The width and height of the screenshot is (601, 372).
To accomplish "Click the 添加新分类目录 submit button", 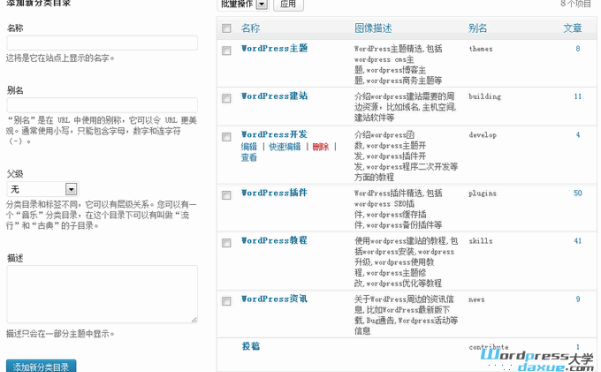I will (41, 366).
